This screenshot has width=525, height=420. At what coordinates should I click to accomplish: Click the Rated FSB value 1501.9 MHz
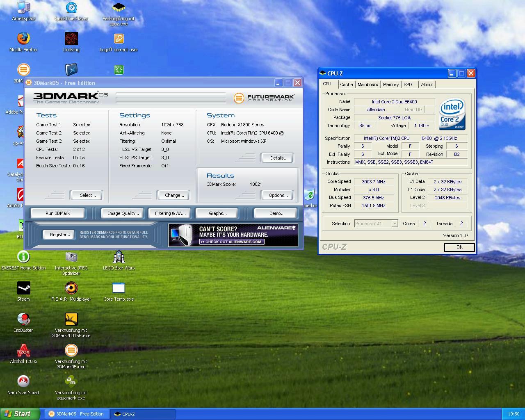[374, 205]
